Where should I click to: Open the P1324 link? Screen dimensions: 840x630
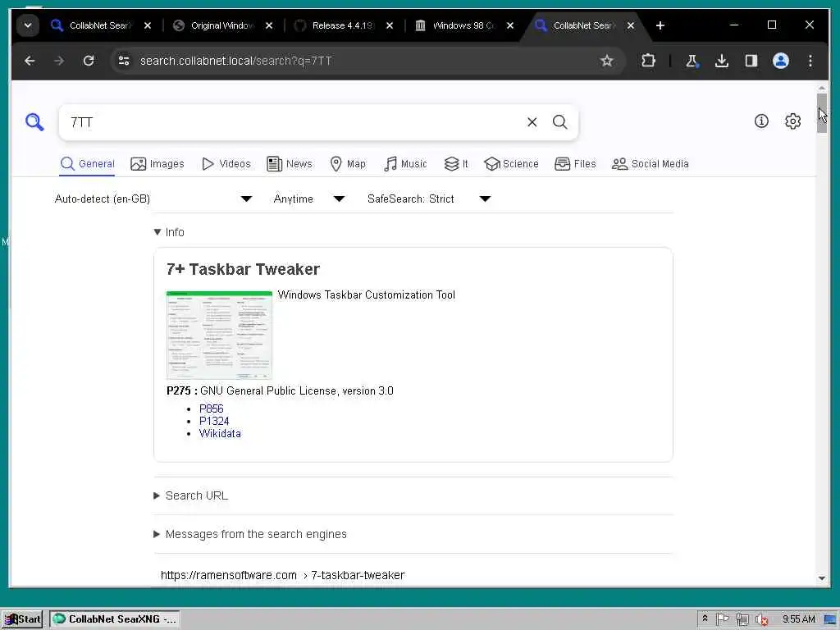(214, 421)
